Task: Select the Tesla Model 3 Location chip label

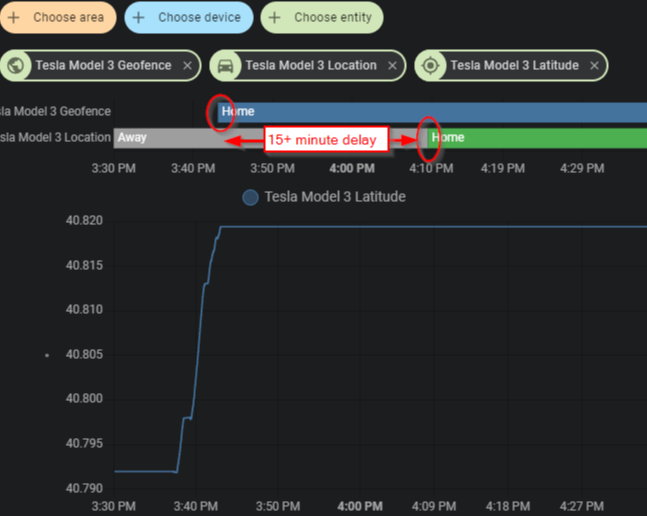Action: 311,65
